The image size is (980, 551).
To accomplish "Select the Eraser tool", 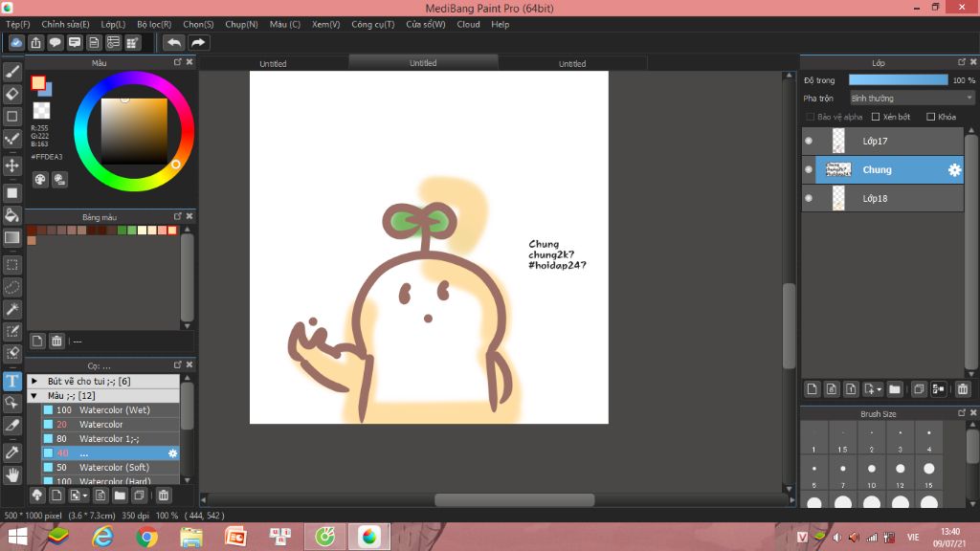I will click(11, 94).
